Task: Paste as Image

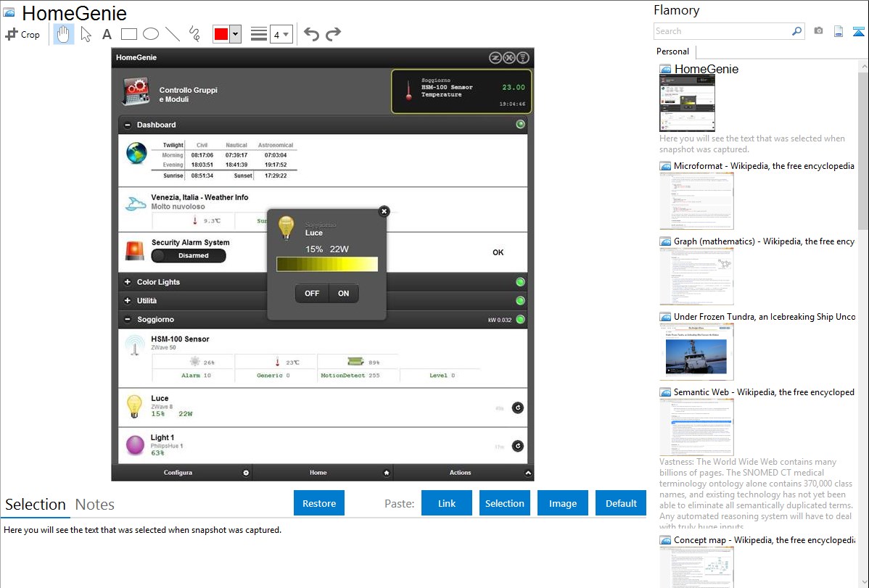Action: pos(562,503)
